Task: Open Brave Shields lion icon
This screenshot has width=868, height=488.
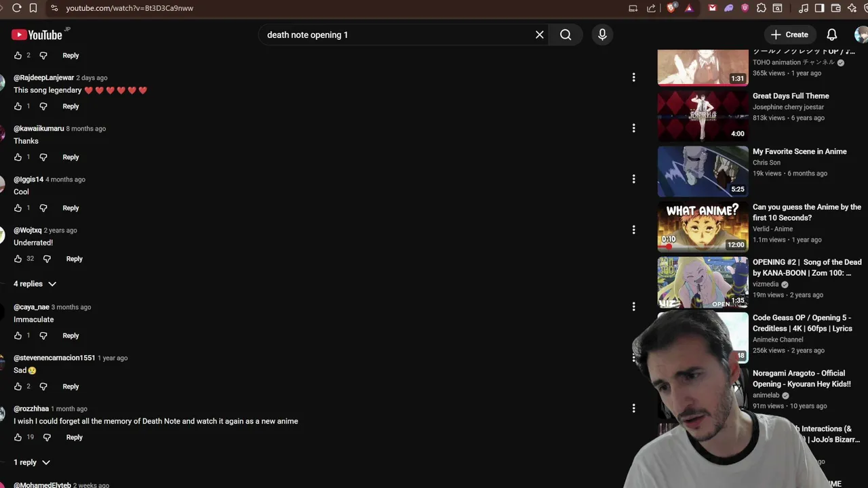Action: click(671, 8)
